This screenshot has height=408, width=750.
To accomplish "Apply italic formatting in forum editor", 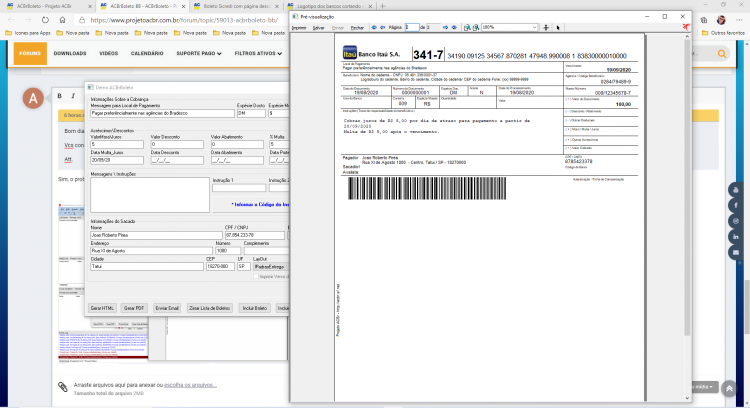I will click(73, 96).
